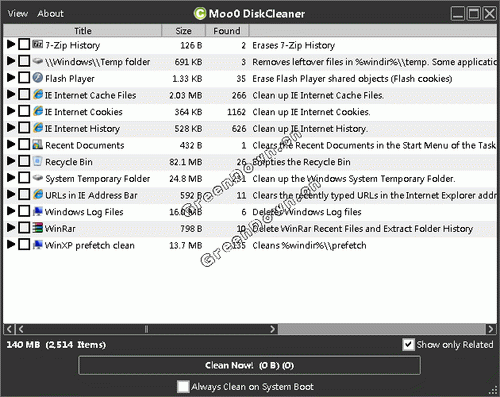
Task: Click the URLs in IE Address Bar icon
Action: point(38,194)
